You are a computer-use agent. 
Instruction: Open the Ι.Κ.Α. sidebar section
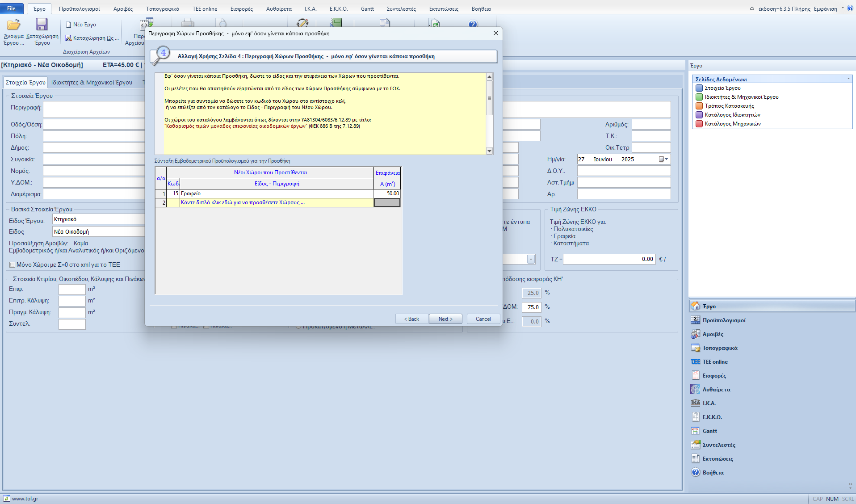(x=709, y=403)
